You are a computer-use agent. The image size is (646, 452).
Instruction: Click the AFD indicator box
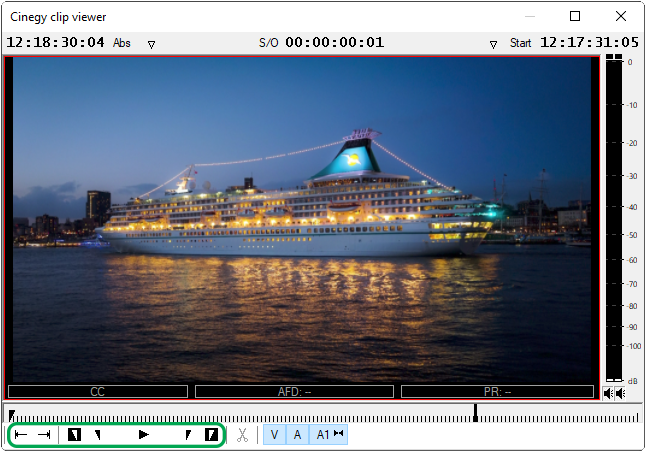294,392
